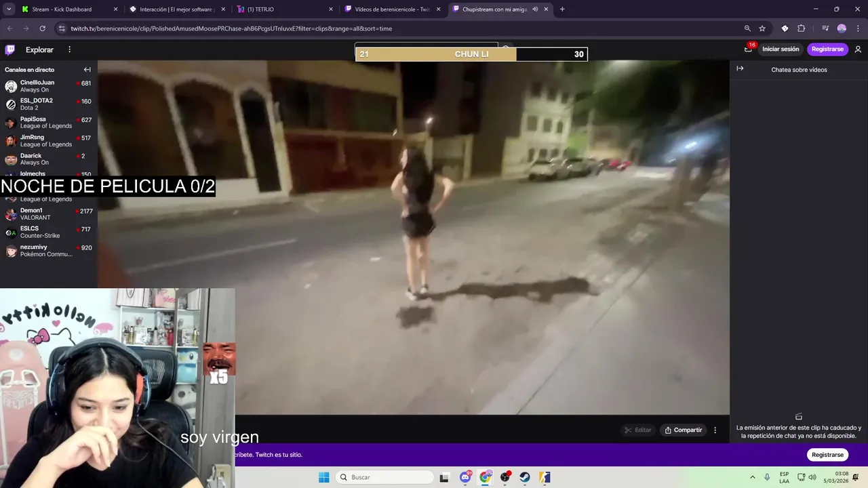Collapse the chat panel arrow icon

coord(740,68)
